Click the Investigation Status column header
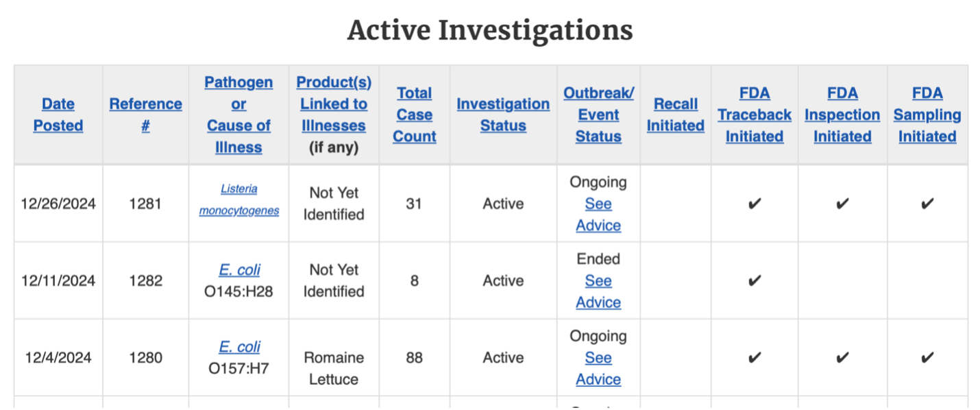Screen dimensions: 980x410 (x=503, y=114)
